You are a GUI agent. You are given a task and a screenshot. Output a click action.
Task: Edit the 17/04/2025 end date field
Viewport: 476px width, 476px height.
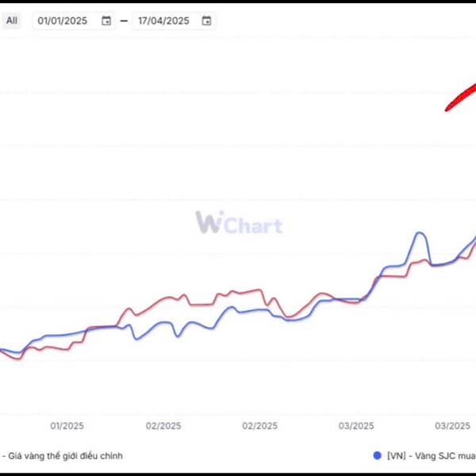click(174, 21)
